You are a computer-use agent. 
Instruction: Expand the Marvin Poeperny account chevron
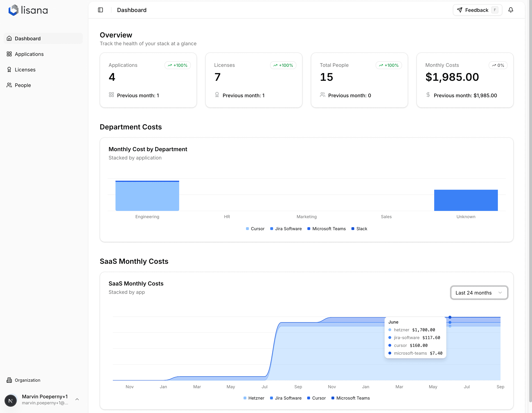[77, 399]
